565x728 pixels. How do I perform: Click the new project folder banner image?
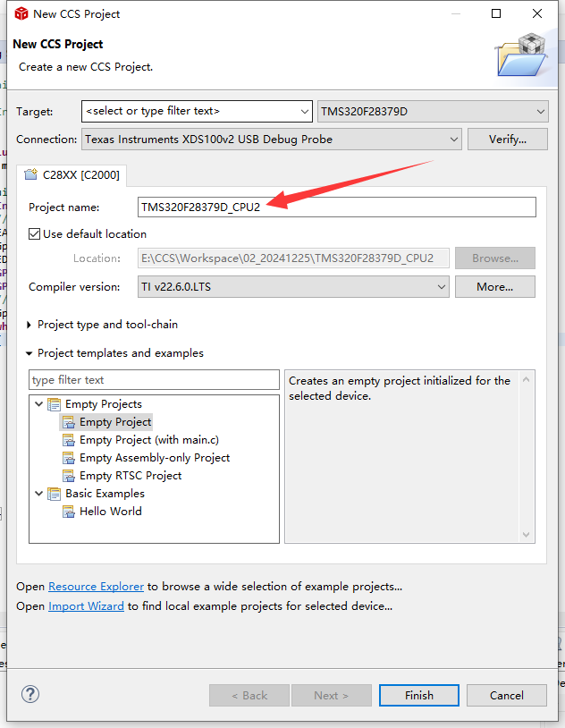pos(522,55)
